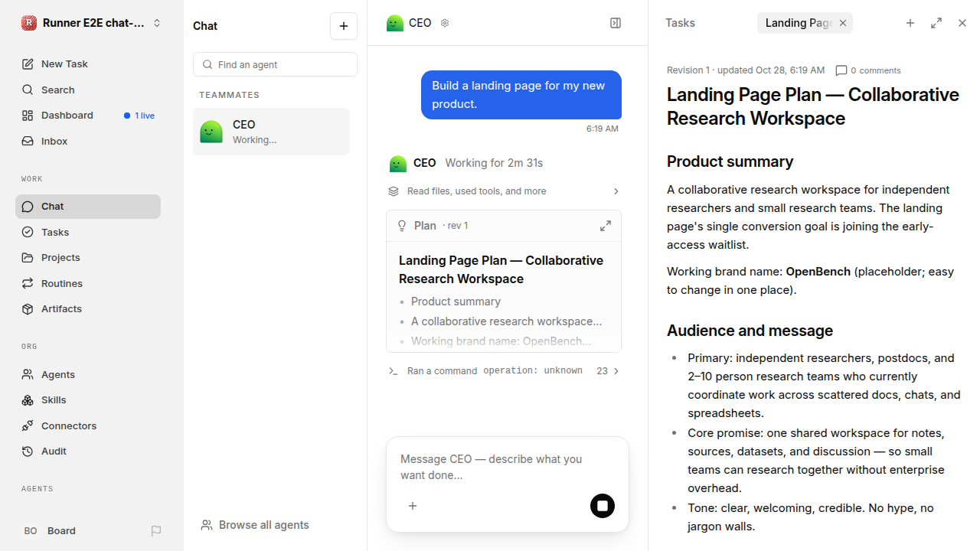Open the Routines page
Viewport: 980px width, 551px height.
(88, 283)
